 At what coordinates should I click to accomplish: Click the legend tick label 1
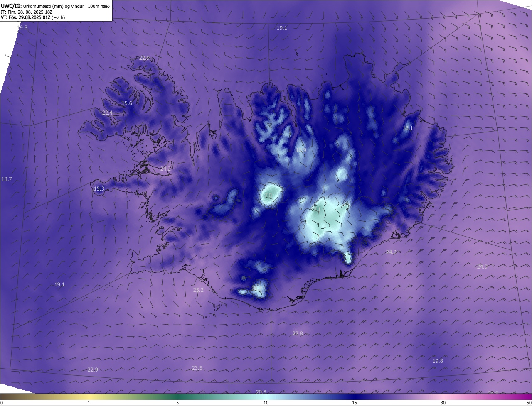[x=89, y=403]
